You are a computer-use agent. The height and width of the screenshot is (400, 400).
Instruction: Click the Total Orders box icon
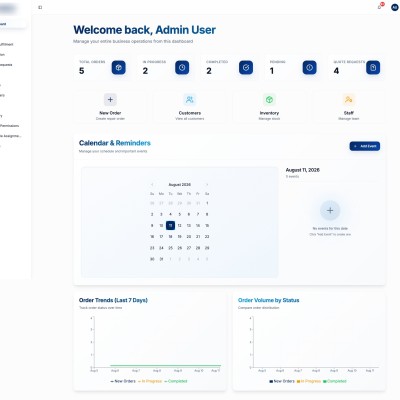click(119, 68)
